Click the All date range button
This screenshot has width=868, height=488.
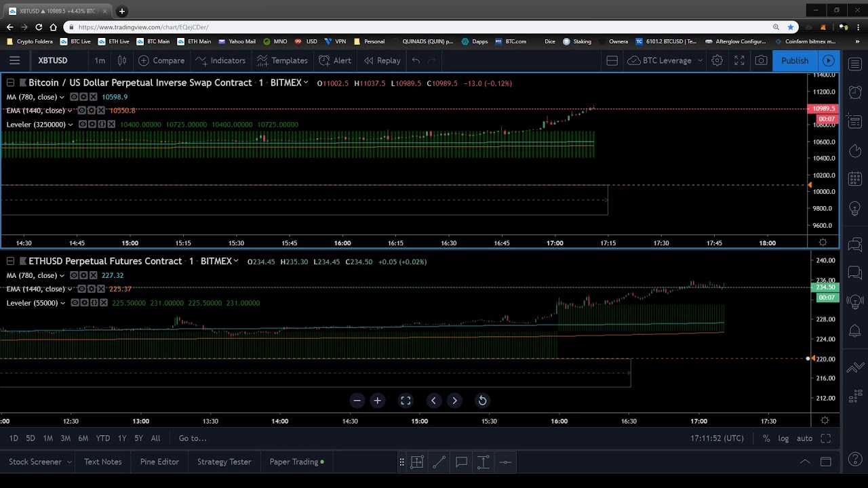tap(155, 439)
